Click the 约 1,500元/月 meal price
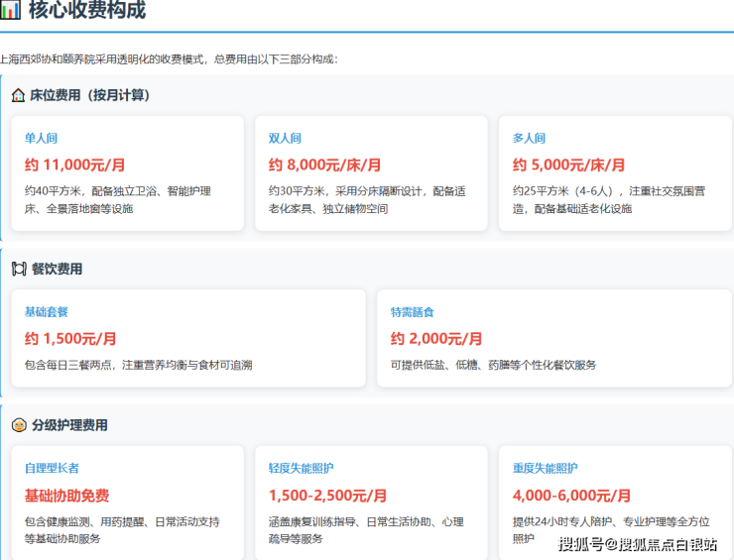Viewport: 734px width, 560px height. coord(70,339)
